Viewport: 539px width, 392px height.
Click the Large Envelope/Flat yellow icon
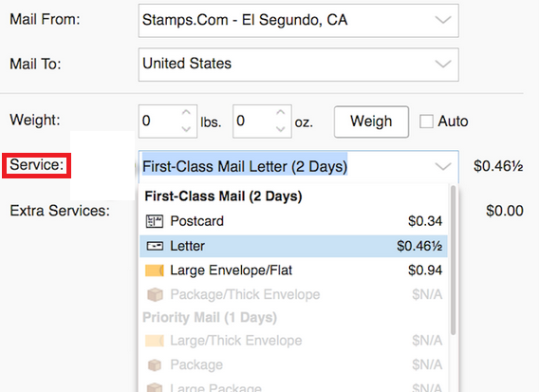[155, 271]
